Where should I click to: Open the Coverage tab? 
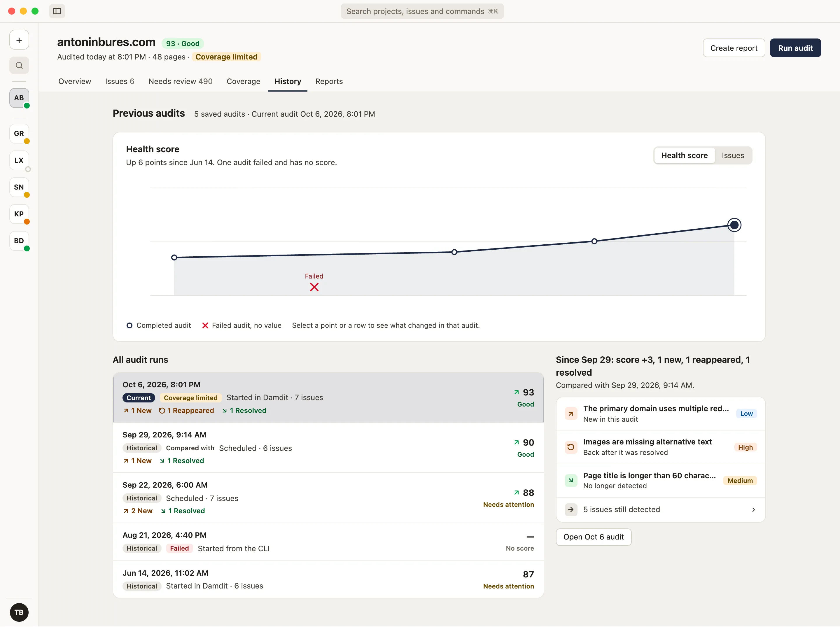pyautogui.click(x=243, y=81)
